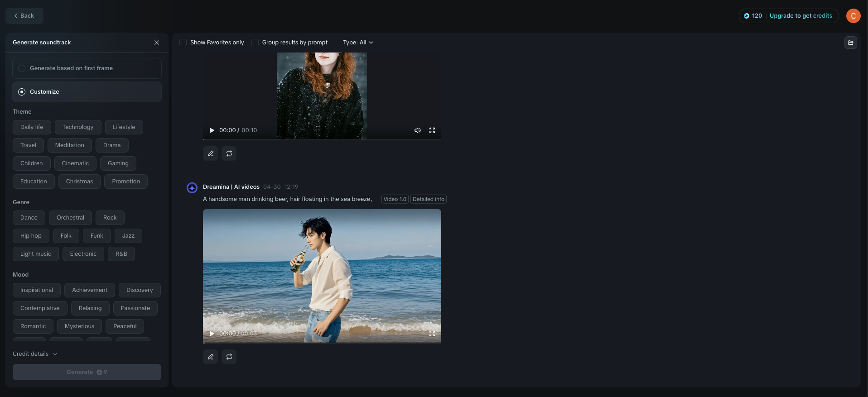This screenshot has height=397, width=868.
Task: Select Generate based on first frame
Action: point(87,68)
